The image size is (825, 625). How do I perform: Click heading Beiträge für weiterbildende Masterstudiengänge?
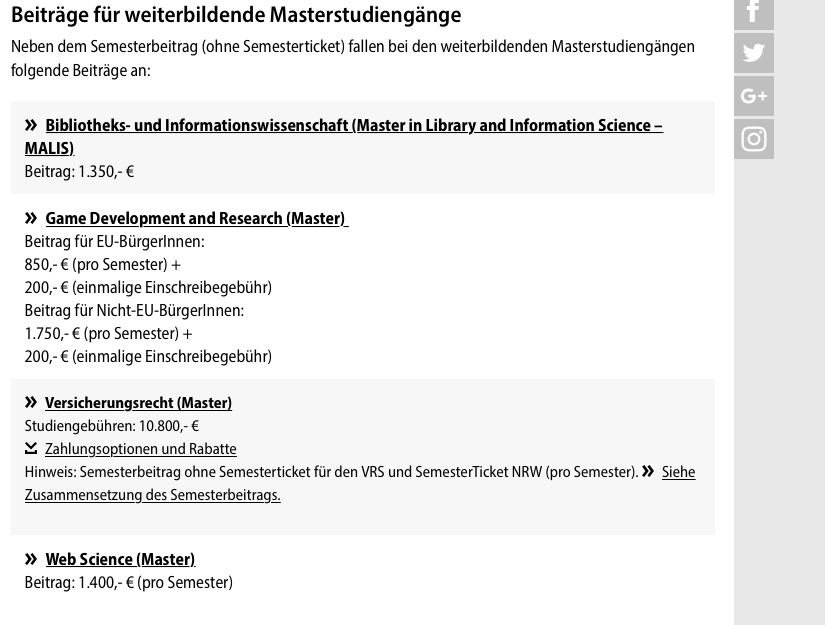tap(236, 15)
